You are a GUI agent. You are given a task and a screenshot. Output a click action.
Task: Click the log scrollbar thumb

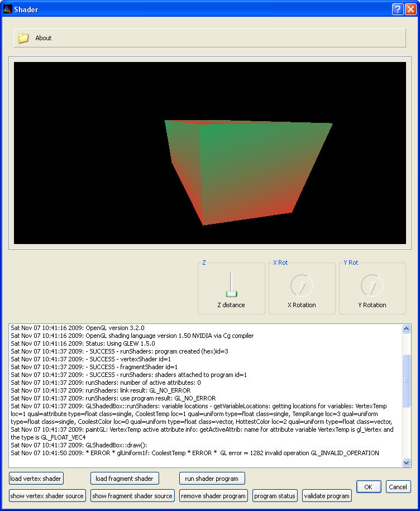[x=406, y=380]
